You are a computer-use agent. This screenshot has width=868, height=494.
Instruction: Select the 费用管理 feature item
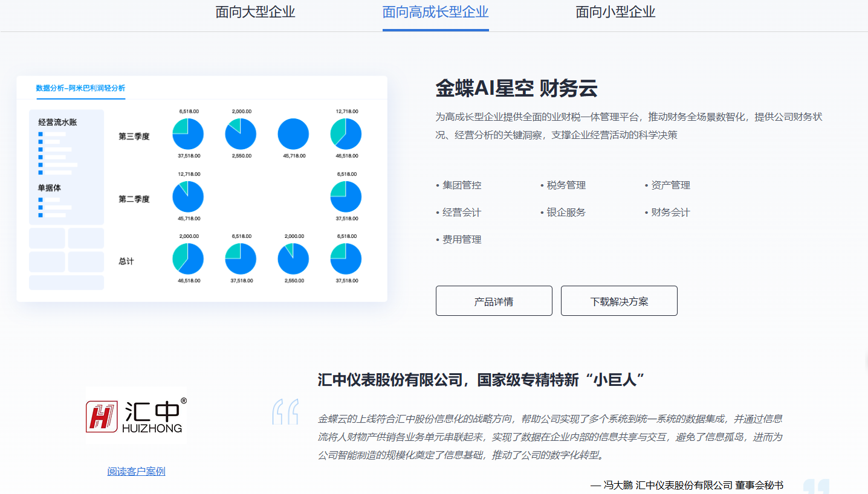pos(462,240)
